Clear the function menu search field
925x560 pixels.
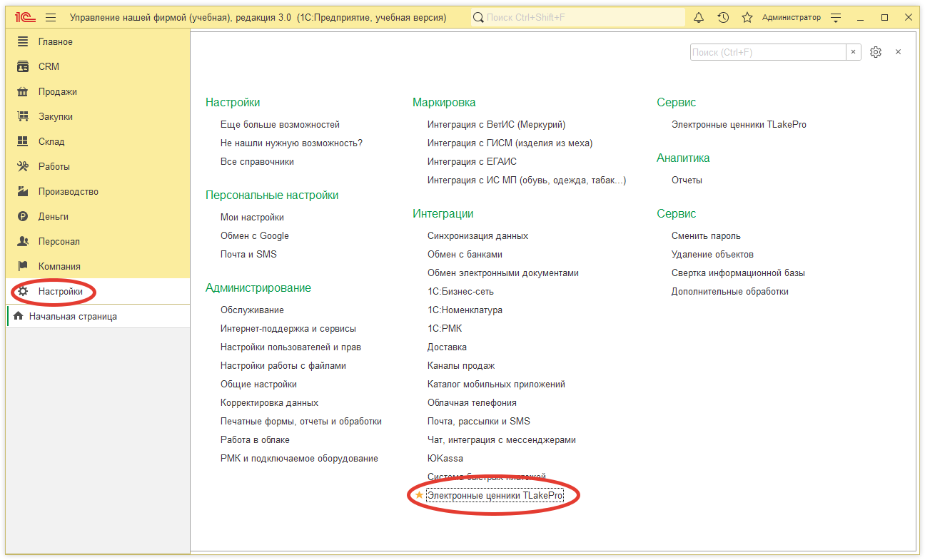tap(853, 52)
